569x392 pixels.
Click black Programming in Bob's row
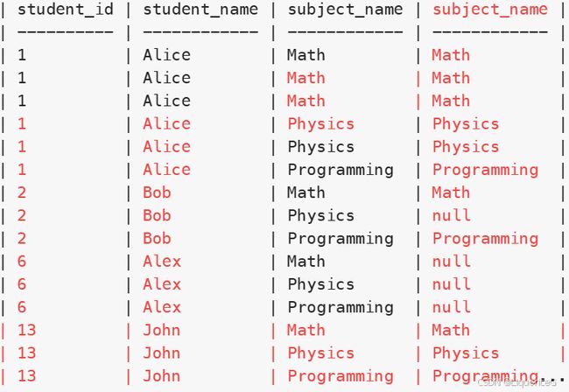pos(341,239)
